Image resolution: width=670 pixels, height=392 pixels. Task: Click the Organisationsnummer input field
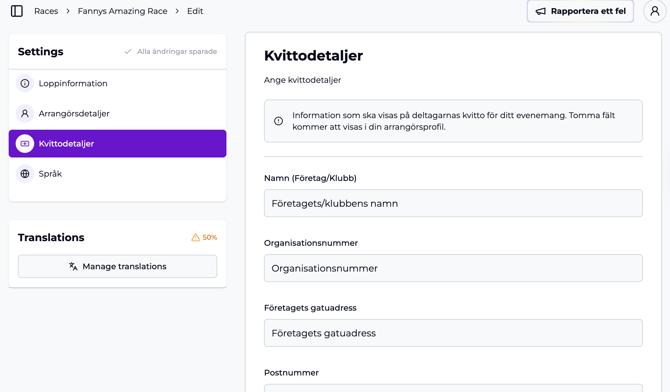[453, 268]
